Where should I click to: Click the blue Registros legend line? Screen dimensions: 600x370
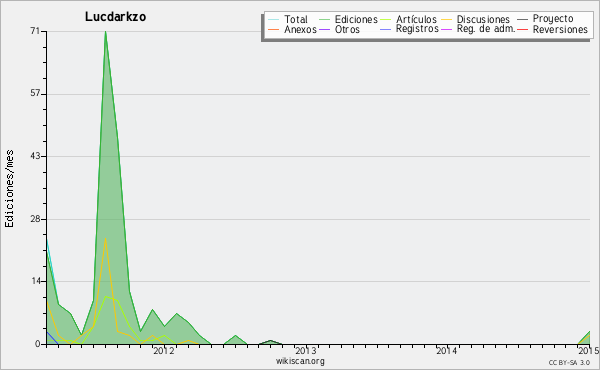click(386, 29)
